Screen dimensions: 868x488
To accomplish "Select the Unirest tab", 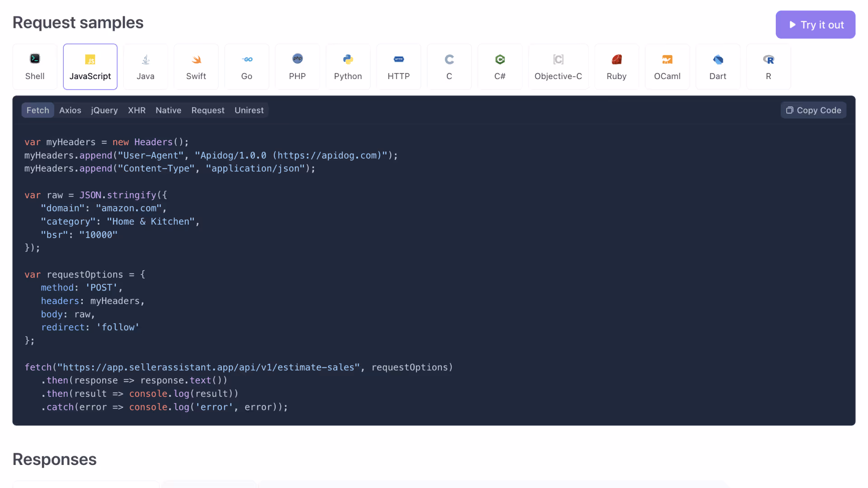I will (x=249, y=110).
